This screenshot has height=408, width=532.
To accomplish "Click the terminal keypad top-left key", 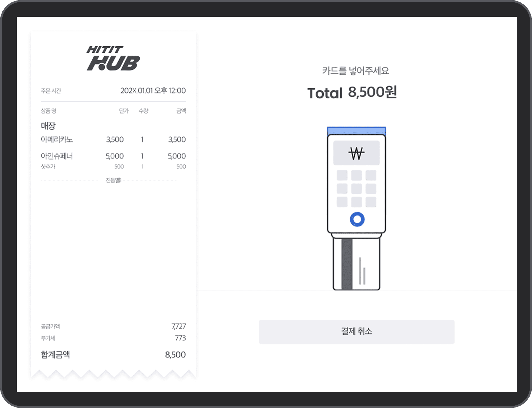I will 342,175.
